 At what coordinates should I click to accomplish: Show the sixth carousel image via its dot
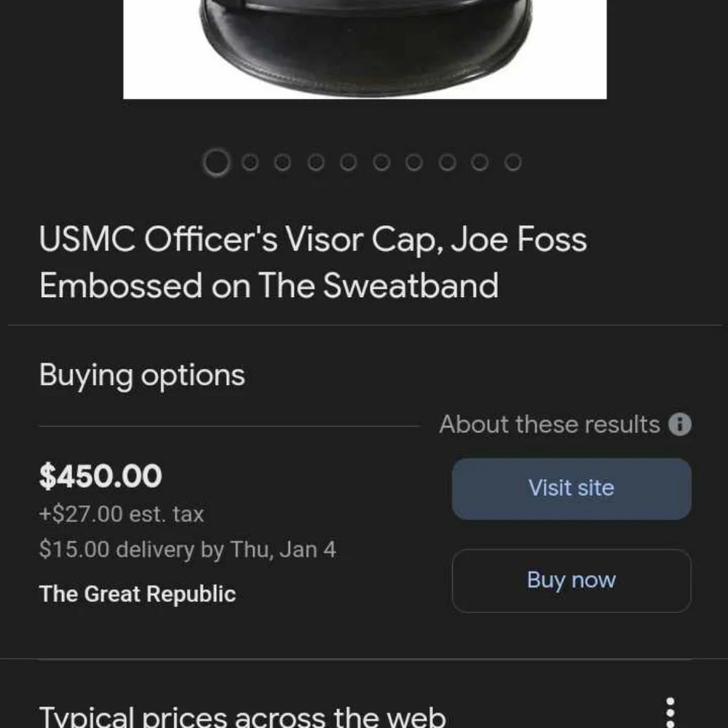click(x=381, y=162)
